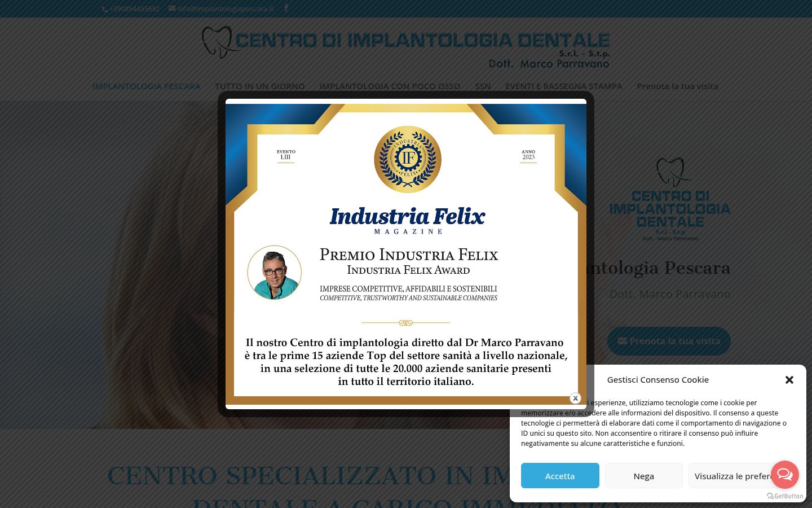Deny cookies with Nega button

point(643,476)
